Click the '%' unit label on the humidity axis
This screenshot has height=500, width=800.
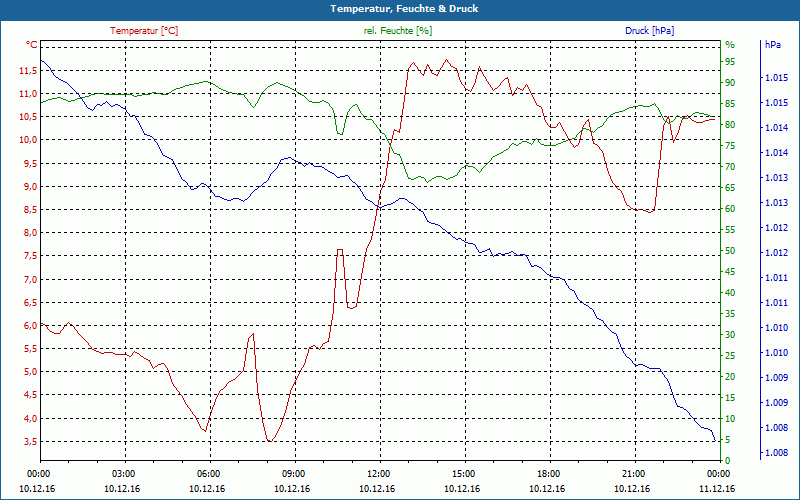pyautogui.click(x=730, y=45)
